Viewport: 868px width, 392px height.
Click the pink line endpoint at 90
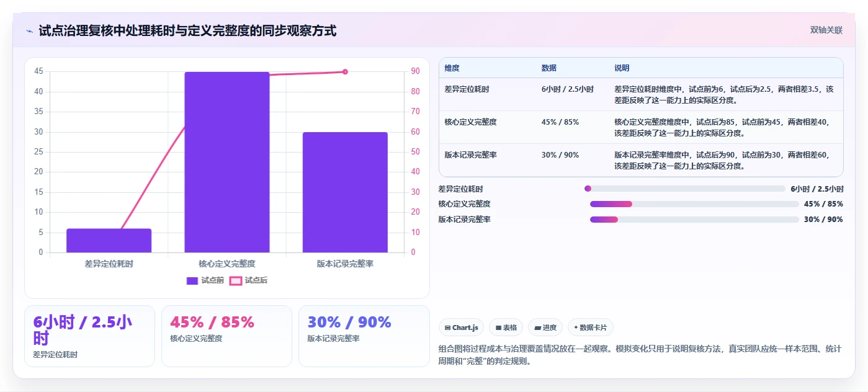345,72
